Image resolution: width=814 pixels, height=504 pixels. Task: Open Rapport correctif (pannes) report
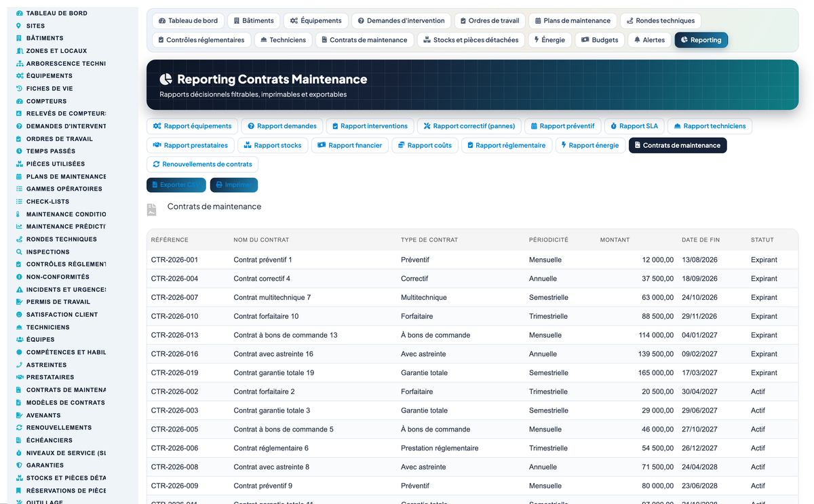click(469, 126)
